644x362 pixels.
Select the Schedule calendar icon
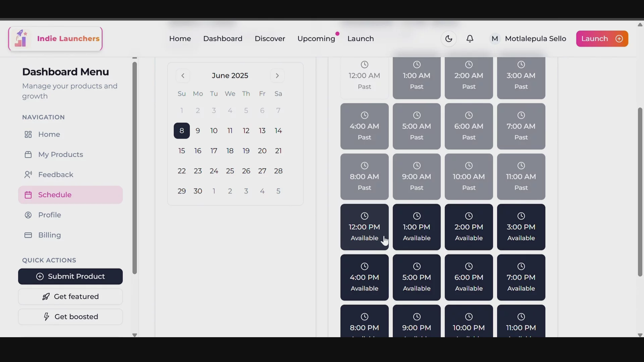(x=29, y=195)
